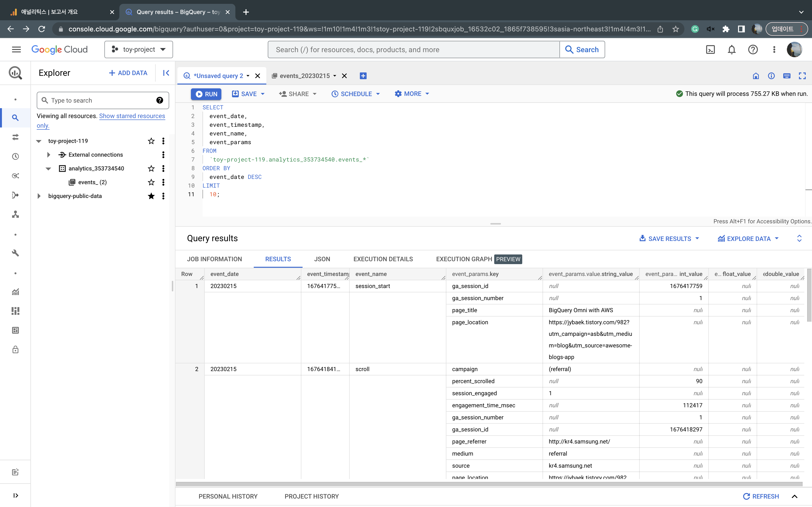Open the toy-project selector dropdown
Image resolution: width=812 pixels, height=507 pixels.
tap(138, 50)
